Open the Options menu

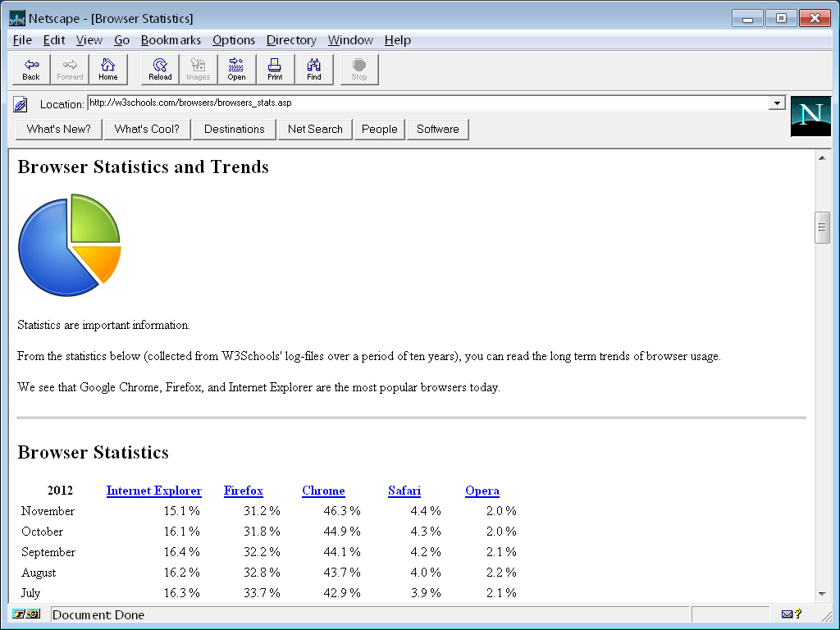pos(234,40)
